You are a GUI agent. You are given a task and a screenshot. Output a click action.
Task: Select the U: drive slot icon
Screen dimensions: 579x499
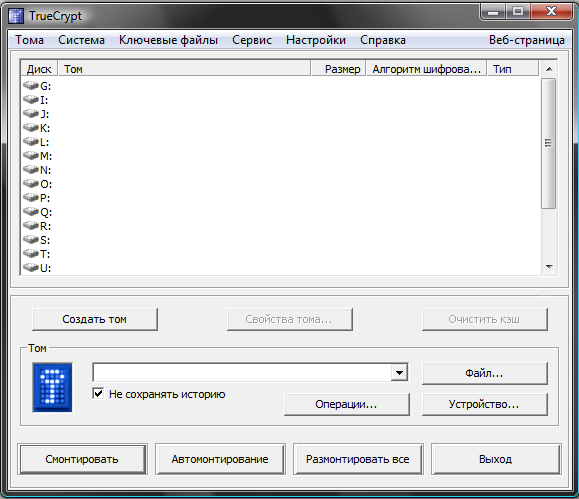point(31,268)
